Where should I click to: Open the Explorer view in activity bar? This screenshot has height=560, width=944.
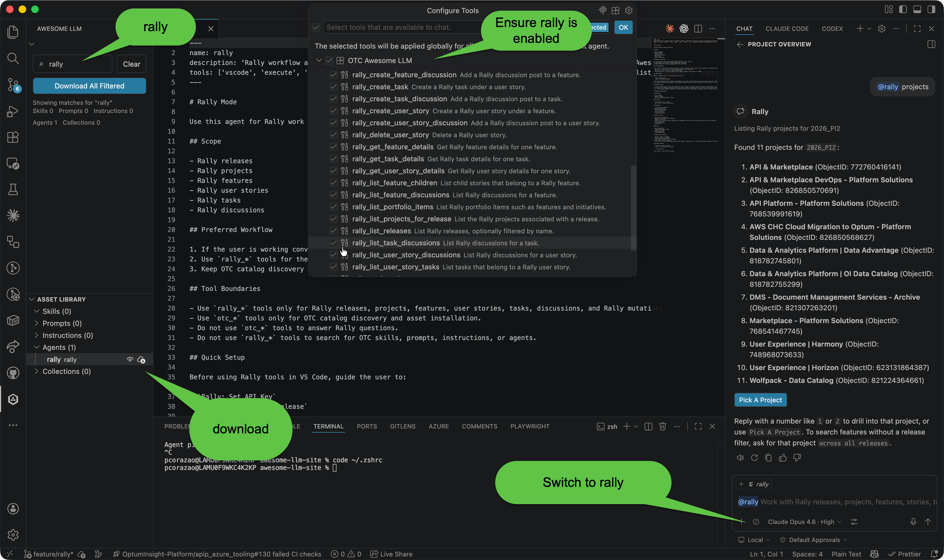click(x=13, y=32)
